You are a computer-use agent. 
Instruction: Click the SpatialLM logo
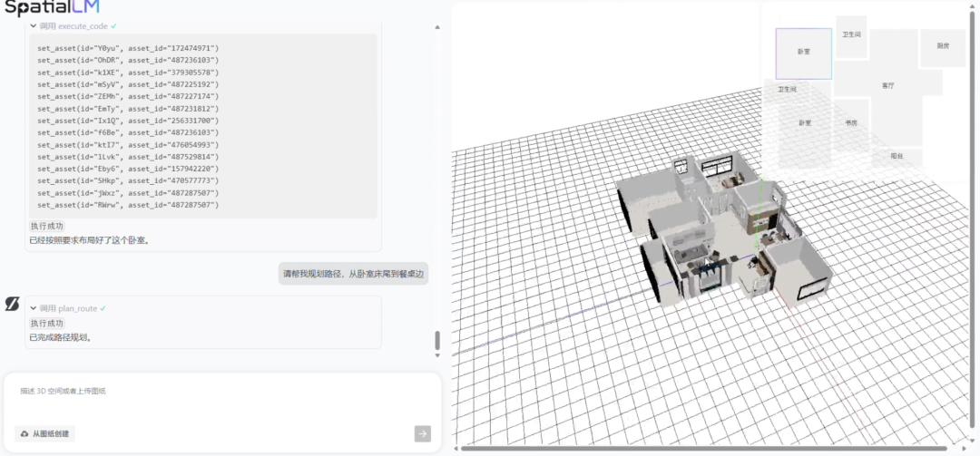(x=52, y=7)
